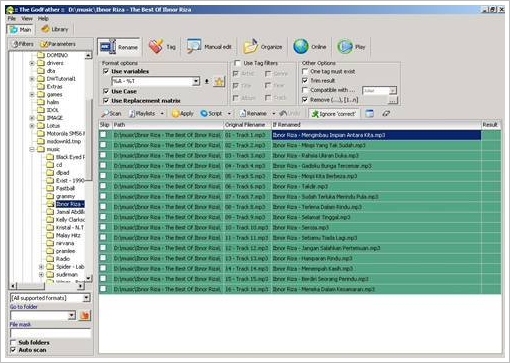Open the Help menu

pos(43,18)
